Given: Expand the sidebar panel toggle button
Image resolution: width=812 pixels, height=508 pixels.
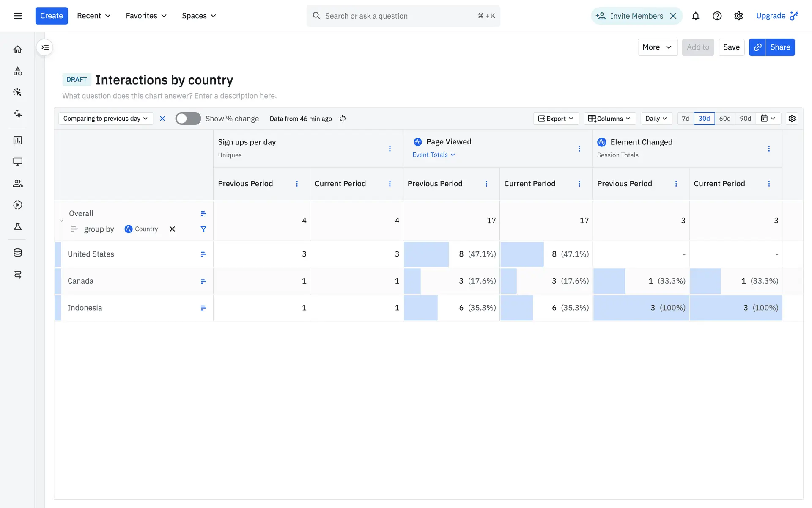Looking at the screenshot, I should pos(45,47).
